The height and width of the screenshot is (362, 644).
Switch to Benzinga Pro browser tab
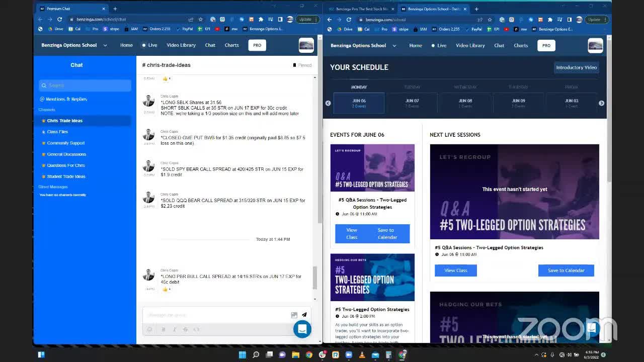(361, 9)
